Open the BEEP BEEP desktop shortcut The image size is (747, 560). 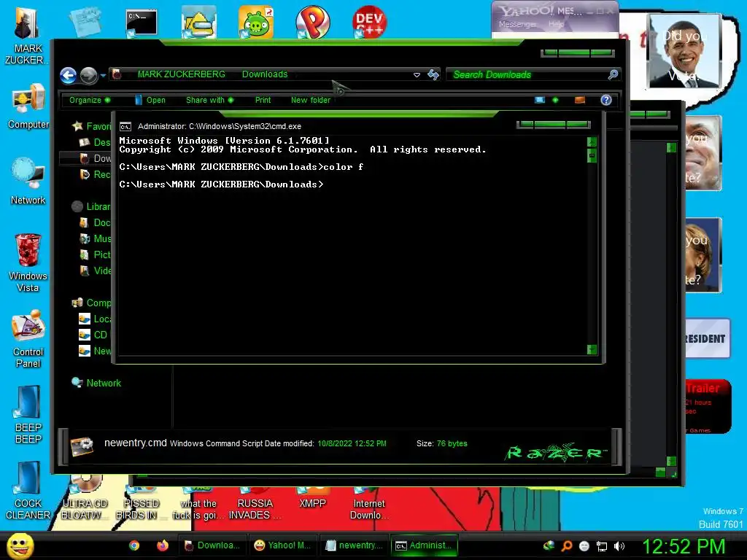(28, 415)
